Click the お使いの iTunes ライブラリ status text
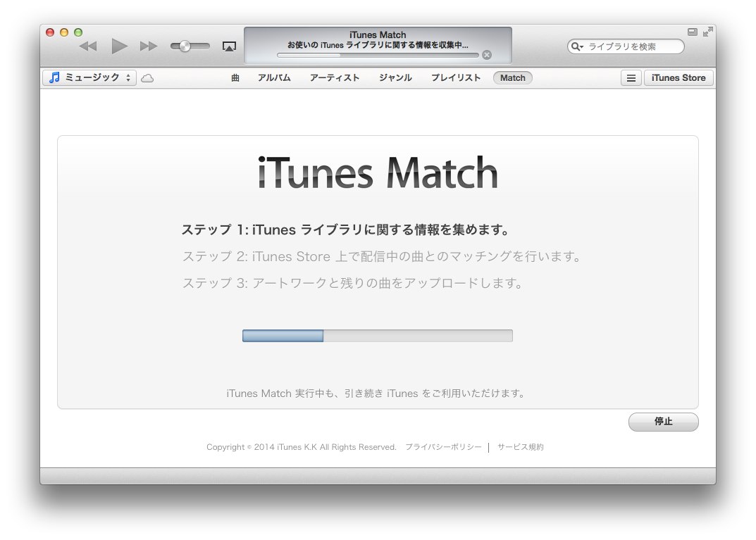This screenshot has width=756, height=540. [x=378, y=45]
